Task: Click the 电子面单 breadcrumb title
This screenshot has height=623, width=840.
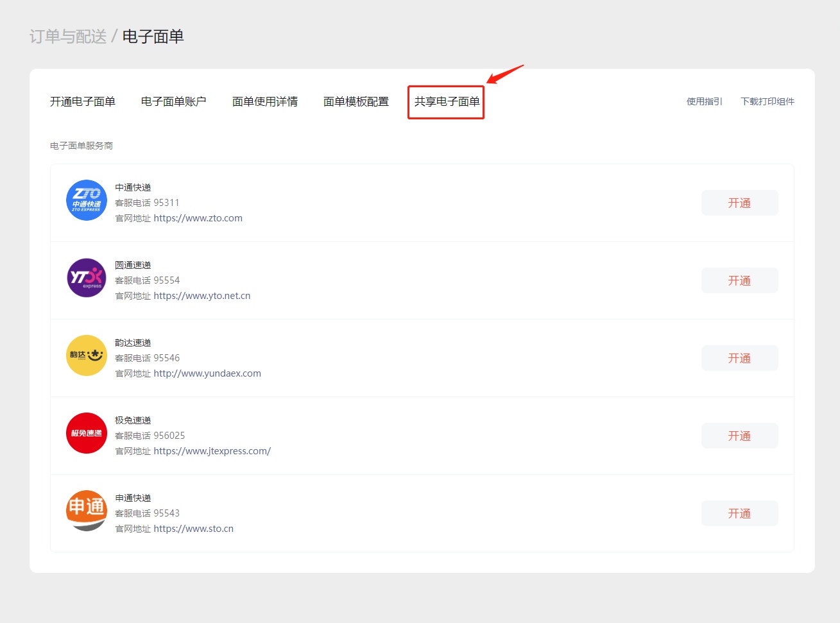Action: [x=153, y=37]
